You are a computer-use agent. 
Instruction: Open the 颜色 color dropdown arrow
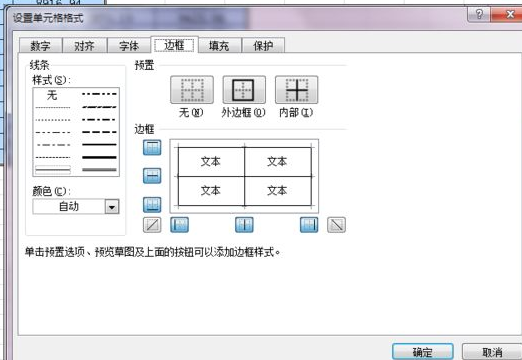112,207
